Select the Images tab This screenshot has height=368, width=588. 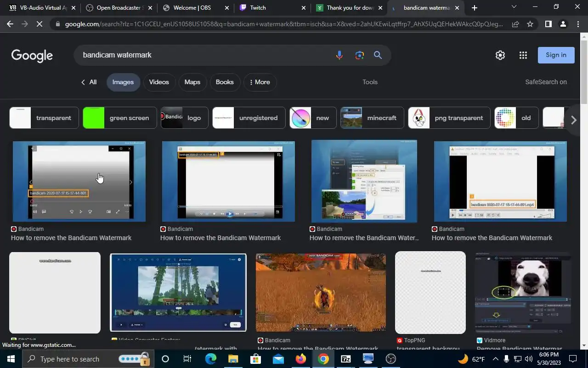123,82
